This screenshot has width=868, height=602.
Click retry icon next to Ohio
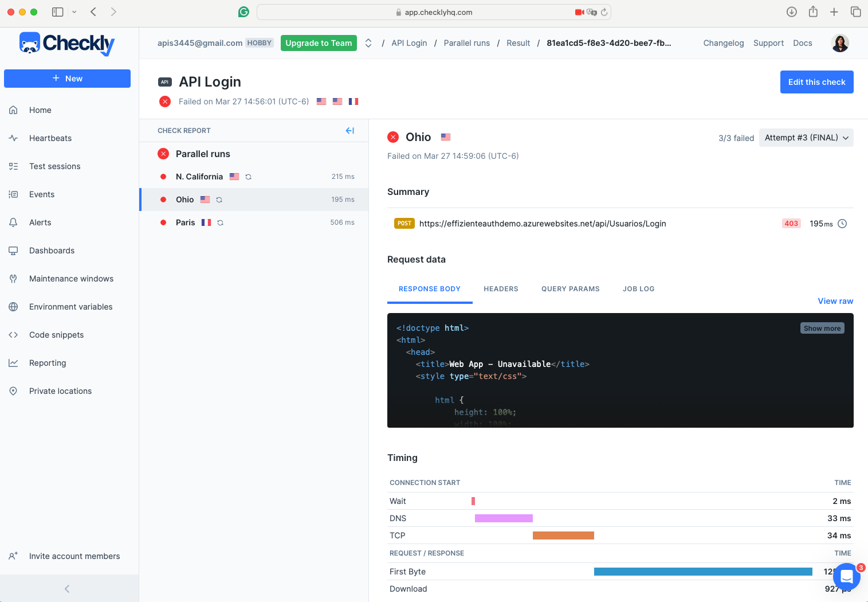(x=219, y=200)
